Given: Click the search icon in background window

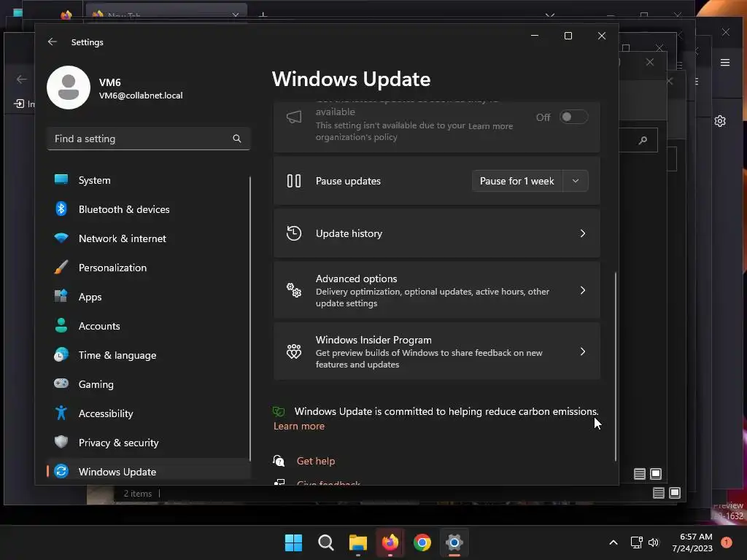Looking at the screenshot, I should (x=643, y=140).
